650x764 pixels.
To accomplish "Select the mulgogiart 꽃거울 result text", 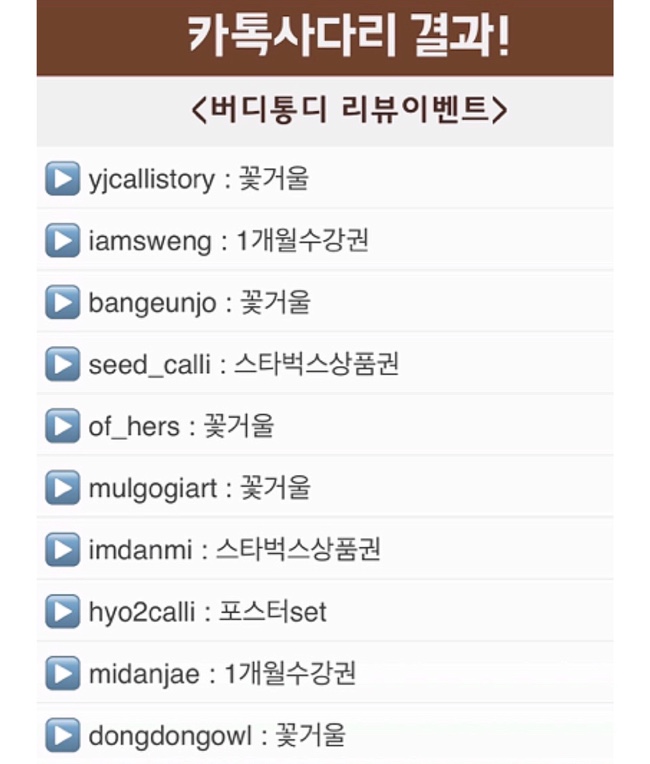I will click(199, 488).
